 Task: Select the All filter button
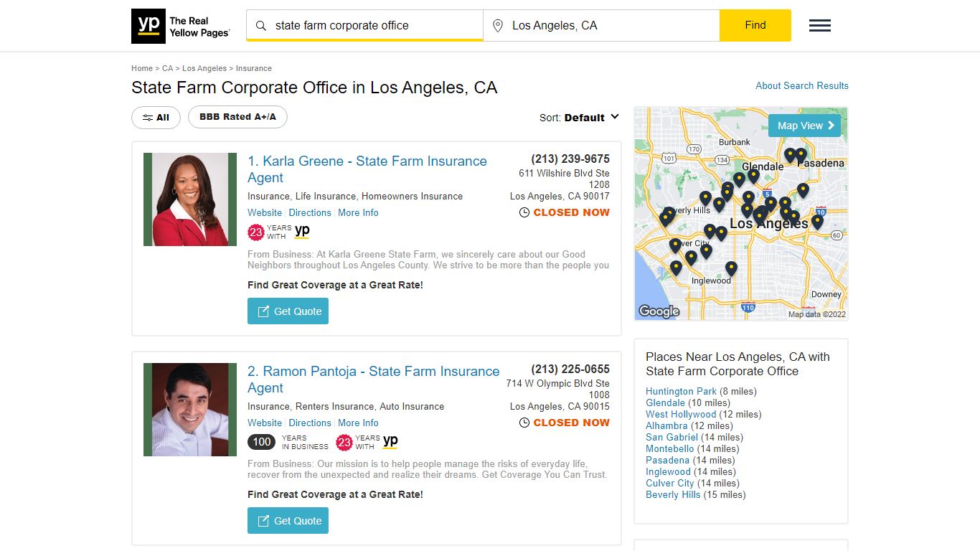(156, 118)
